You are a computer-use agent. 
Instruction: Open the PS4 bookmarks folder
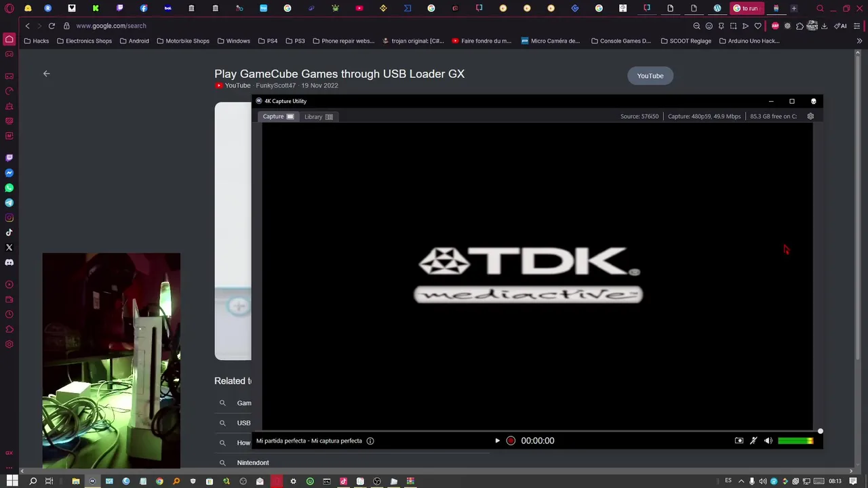coord(268,41)
